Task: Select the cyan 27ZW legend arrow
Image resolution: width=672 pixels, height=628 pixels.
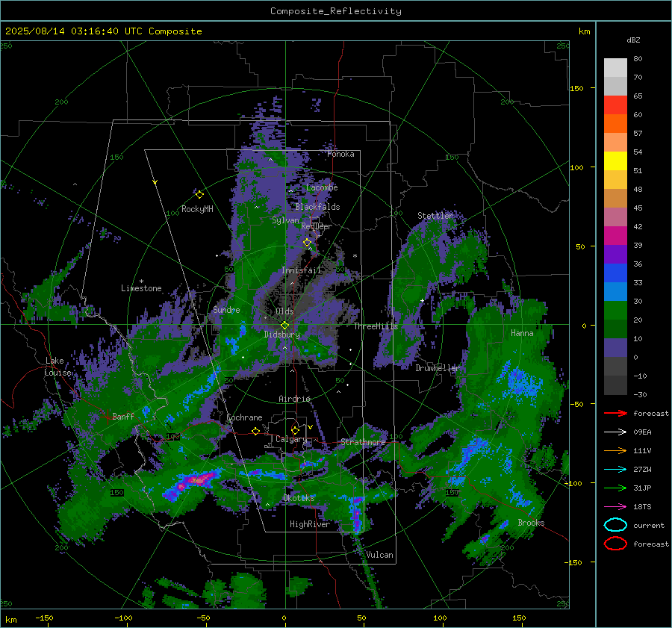Action: tap(615, 470)
